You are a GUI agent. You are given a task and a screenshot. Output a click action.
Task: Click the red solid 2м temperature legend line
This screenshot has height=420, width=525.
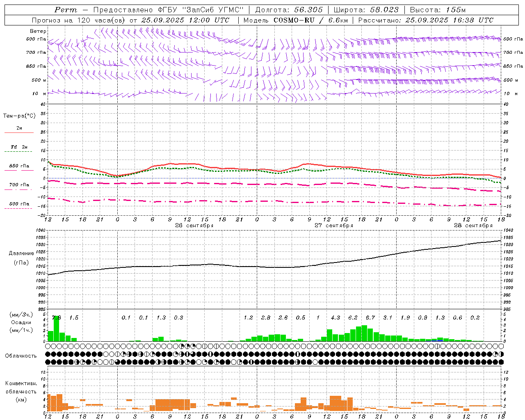coord(19,133)
